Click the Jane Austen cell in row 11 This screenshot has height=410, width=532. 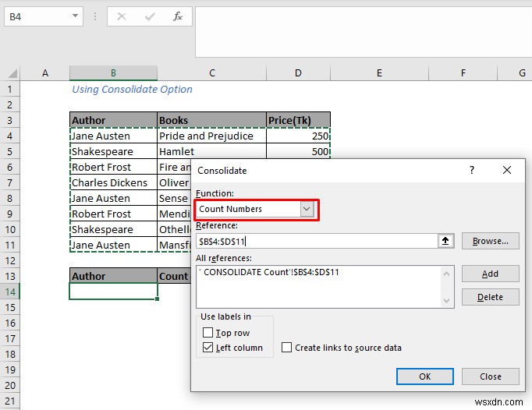(x=113, y=246)
